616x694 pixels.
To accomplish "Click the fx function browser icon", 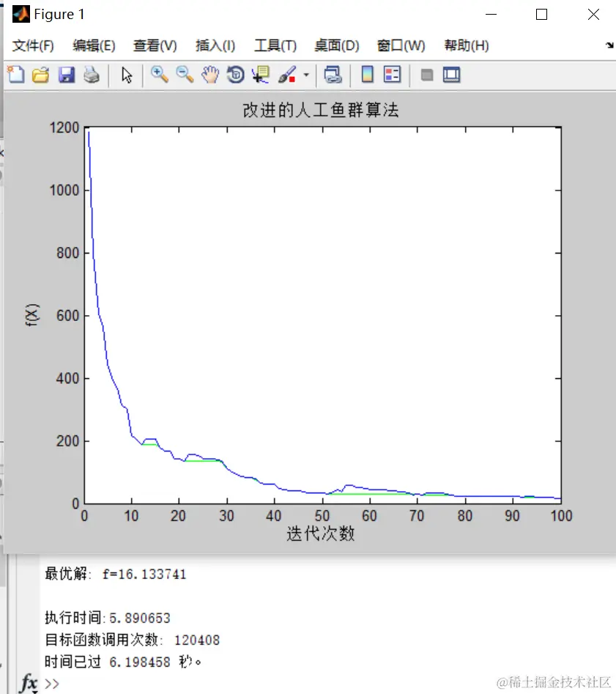I will click(x=29, y=684).
